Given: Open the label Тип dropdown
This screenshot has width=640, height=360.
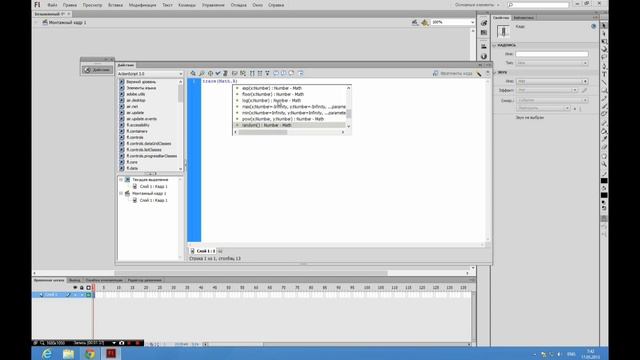Looking at the screenshot, I should tap(551, 63).
